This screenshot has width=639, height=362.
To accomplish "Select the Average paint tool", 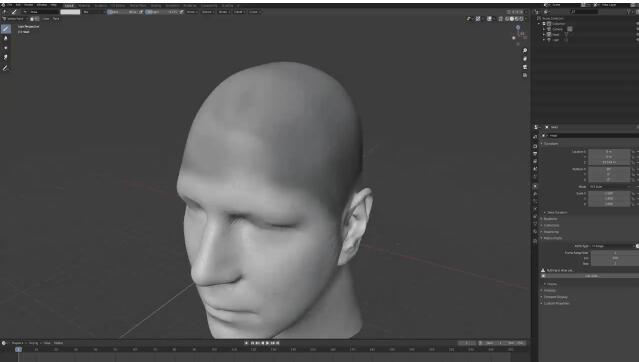I will (x=6, y=48).
